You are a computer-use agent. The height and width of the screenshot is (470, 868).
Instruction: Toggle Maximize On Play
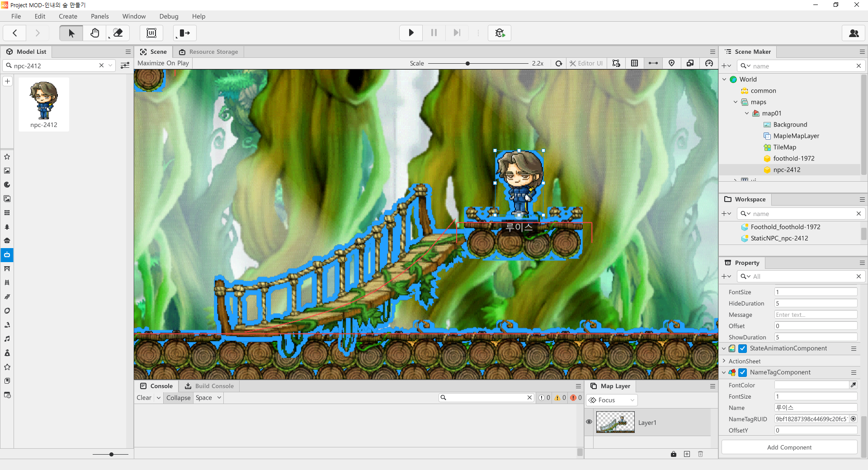click(163, 63)
